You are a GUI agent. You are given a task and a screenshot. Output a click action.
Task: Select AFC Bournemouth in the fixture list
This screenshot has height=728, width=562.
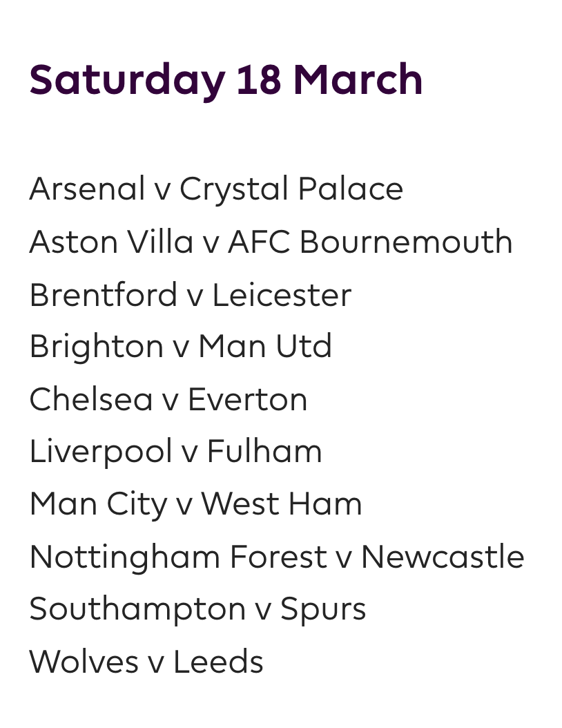tap(370, 242)
